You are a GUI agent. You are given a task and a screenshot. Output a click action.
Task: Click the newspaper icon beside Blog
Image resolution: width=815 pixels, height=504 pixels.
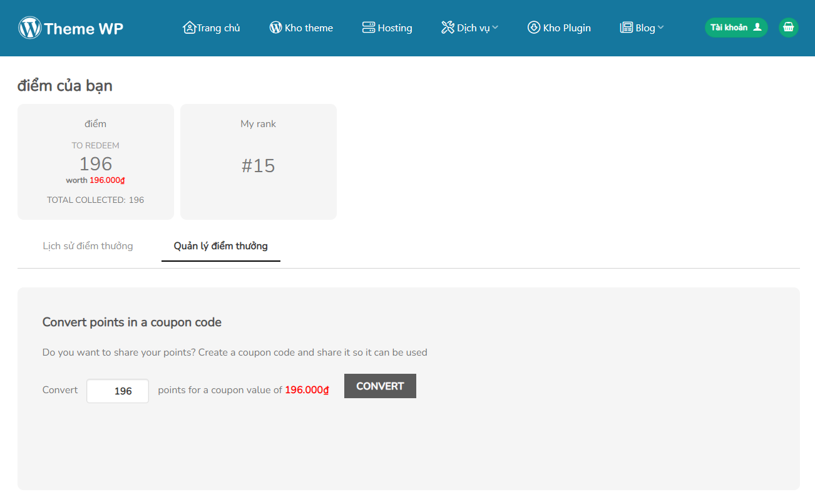(626, 28)
